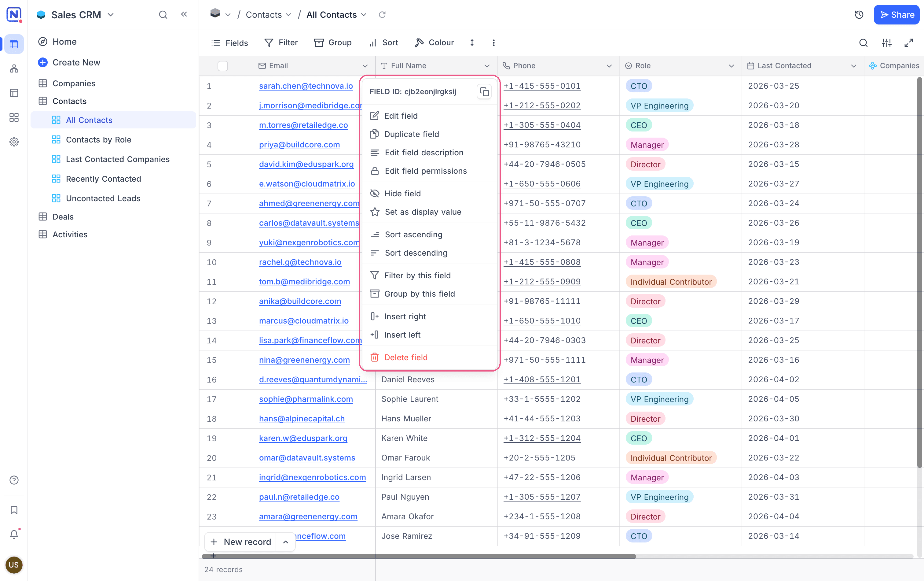Open notifications bell icon
The image size is (924, 581).
point(14,534)
